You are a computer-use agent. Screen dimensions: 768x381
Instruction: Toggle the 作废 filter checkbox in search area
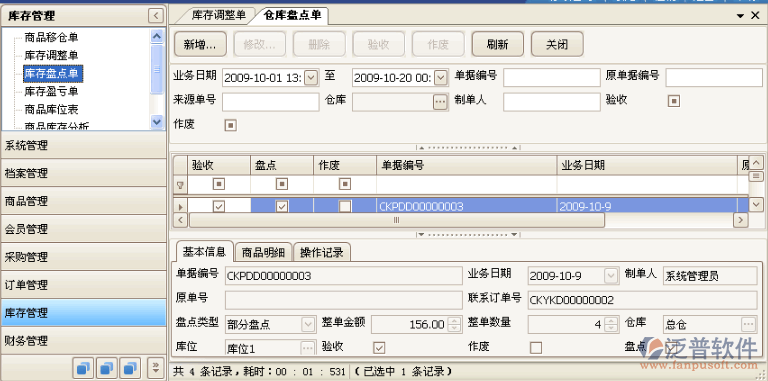tap(230, 125)
